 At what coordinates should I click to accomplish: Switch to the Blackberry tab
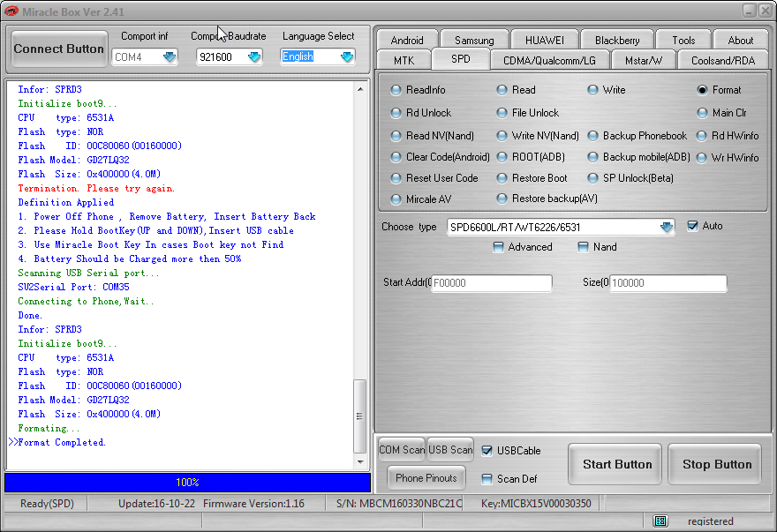[617, 40]
